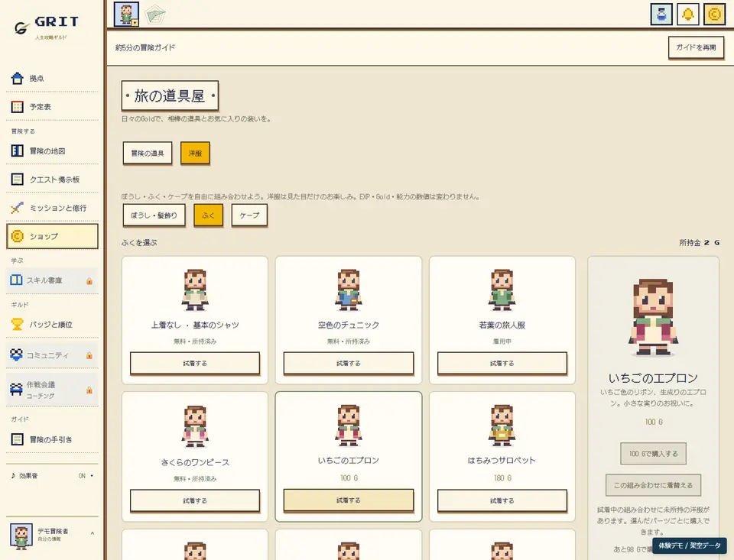734x560 pixels.
Task: Click the さくらのワンピース character thumbnail
Action: 195,426
